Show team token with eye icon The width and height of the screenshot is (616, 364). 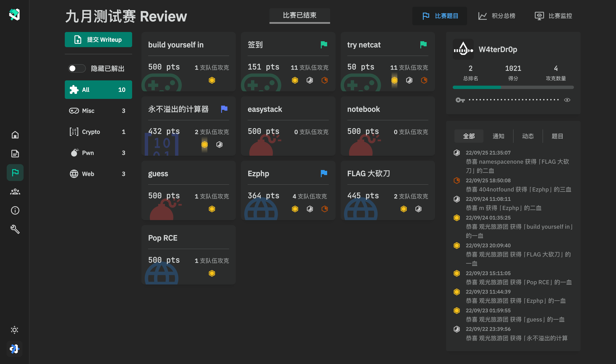point(567,100)
